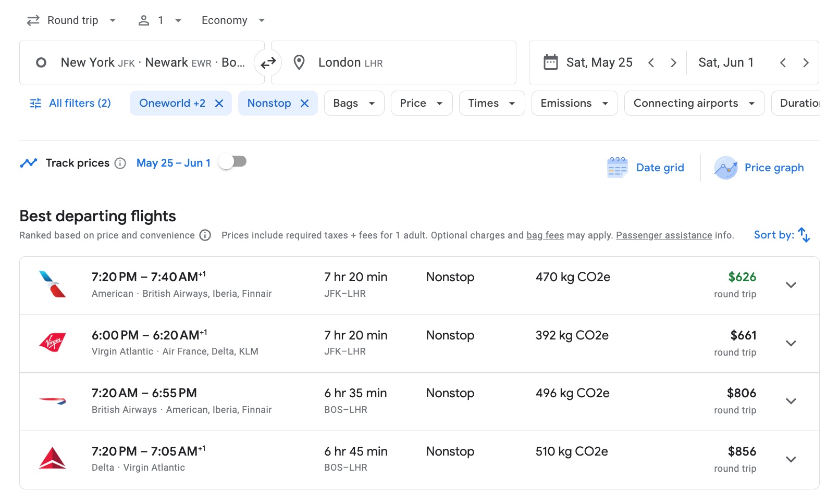This screenshot has width=839, height=504.
Task: Remove the Oneworld +2 filter
Action: click(219, 103)
